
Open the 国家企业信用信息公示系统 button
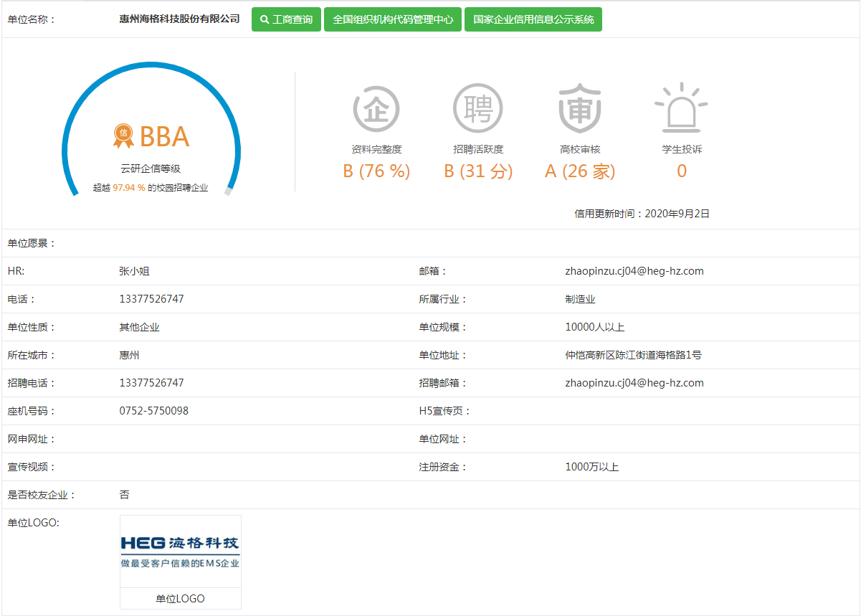533,20
